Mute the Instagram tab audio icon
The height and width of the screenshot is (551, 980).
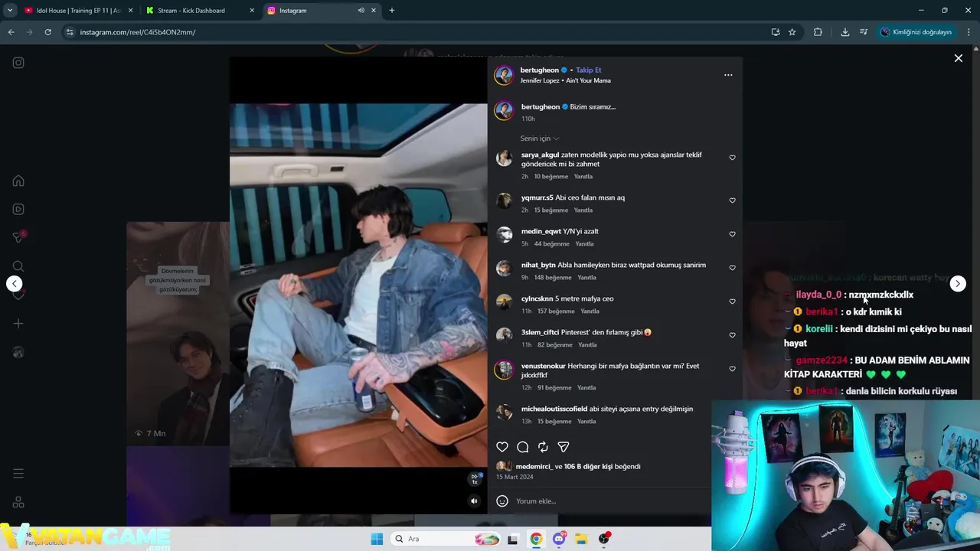361,11
